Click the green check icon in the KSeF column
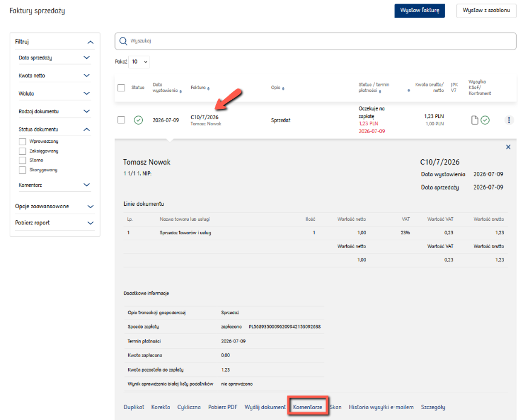 [485, 120]
